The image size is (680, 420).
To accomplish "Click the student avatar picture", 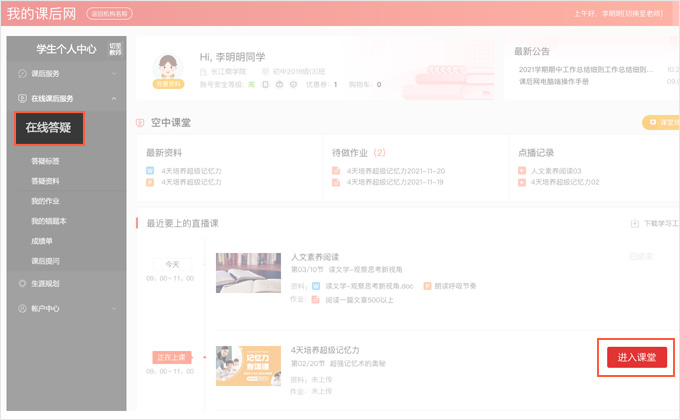I will (x=168, y=66).
